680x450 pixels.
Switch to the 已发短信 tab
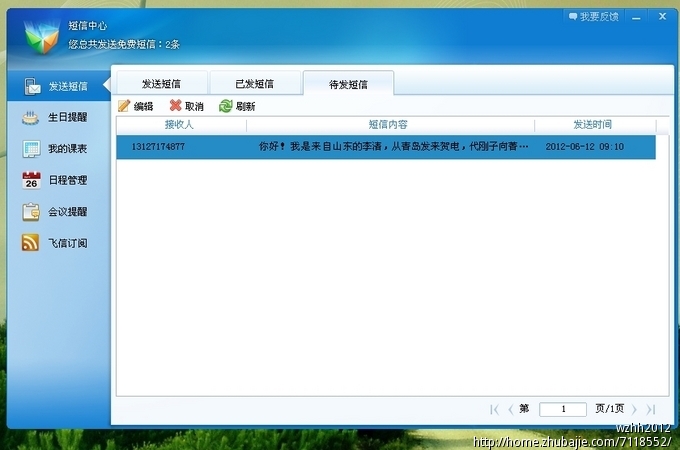click(255, 83)
